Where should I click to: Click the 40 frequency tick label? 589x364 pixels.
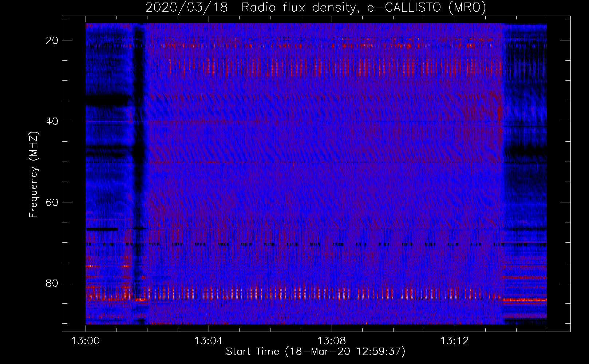coord(52,121)
